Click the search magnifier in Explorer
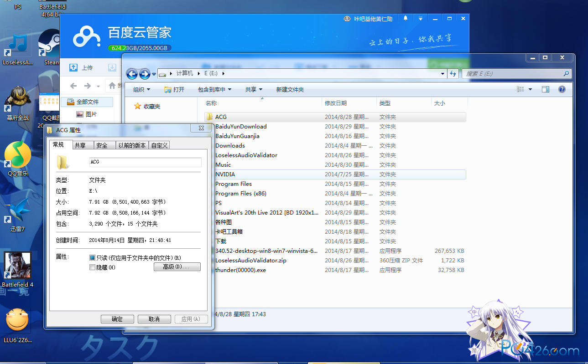 [x=566, y=73]
